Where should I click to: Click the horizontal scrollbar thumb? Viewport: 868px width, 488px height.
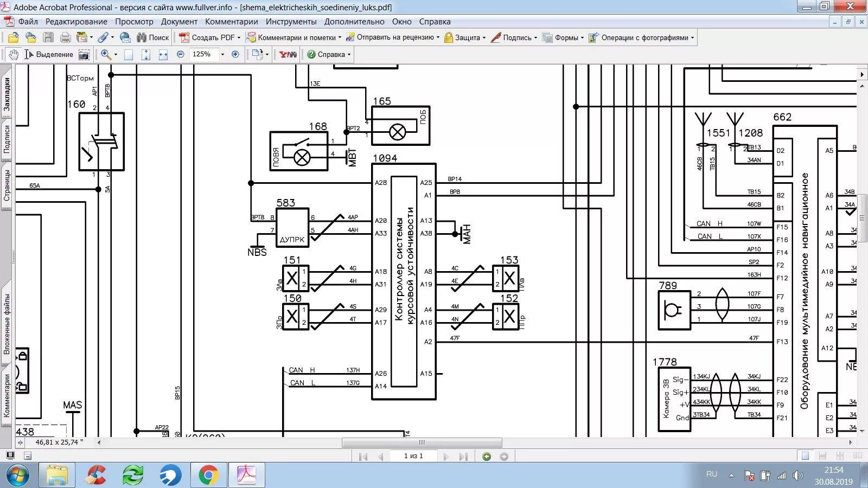coord(422,442)
